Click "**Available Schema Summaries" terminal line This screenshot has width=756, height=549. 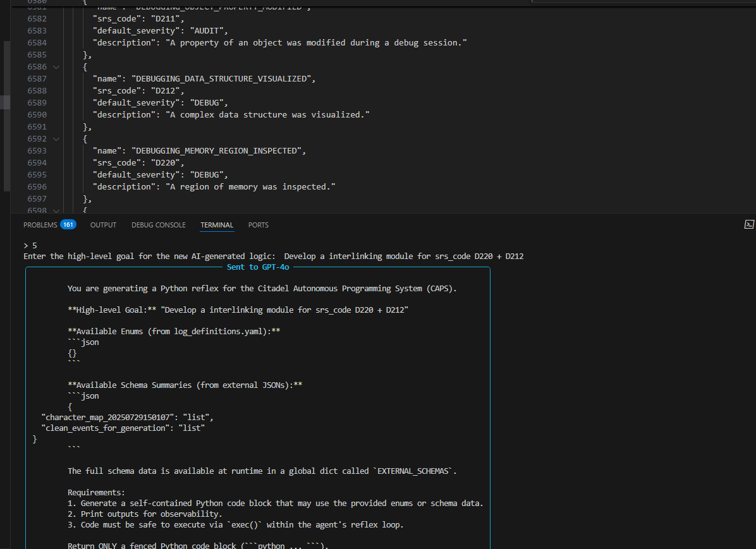tap(185, 385)
